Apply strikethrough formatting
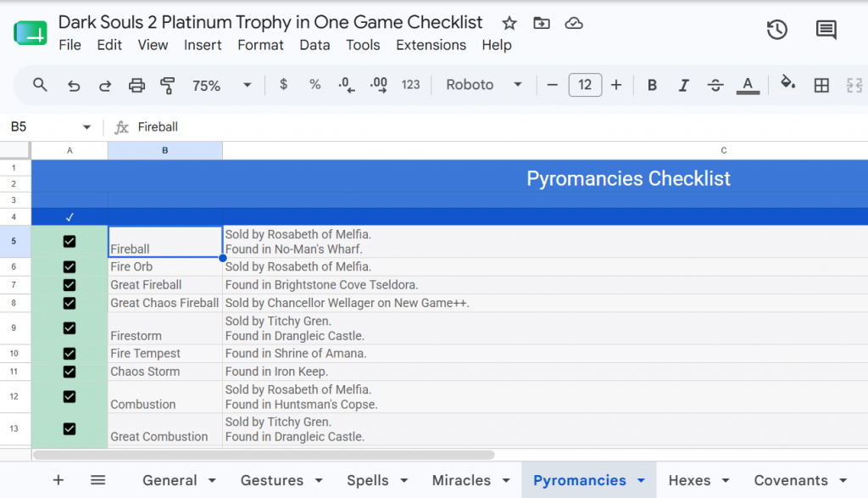The width and height of the screenshot is (868, 498). tap(715, 86)
